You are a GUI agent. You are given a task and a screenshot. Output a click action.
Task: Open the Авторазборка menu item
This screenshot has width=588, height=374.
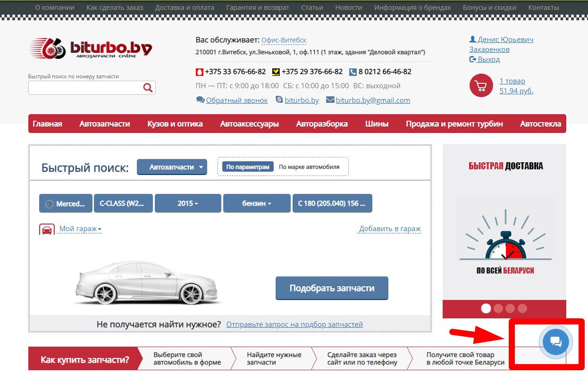[322, 124]
